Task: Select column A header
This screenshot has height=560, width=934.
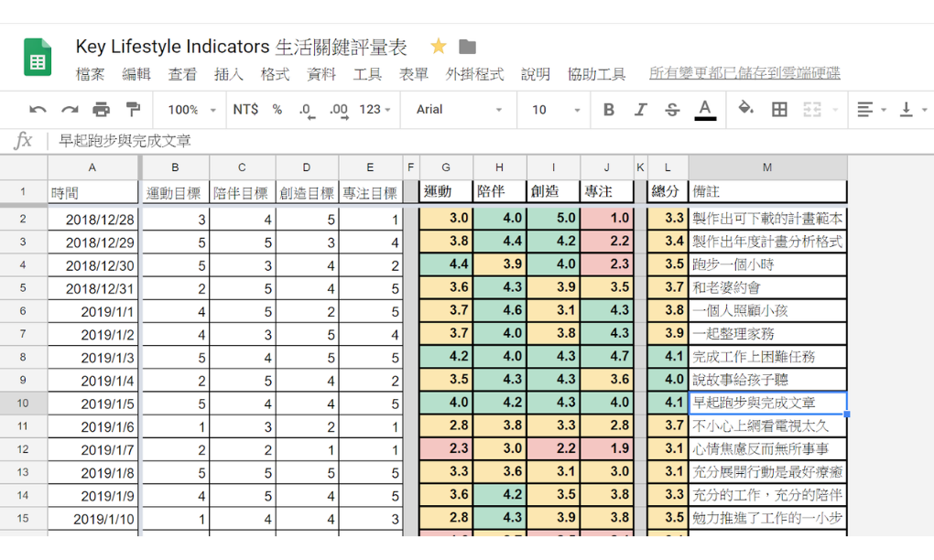Action: (x=92, y=167)
